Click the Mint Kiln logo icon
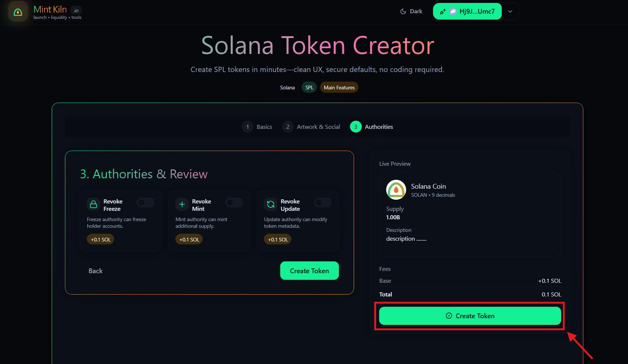 18,12
